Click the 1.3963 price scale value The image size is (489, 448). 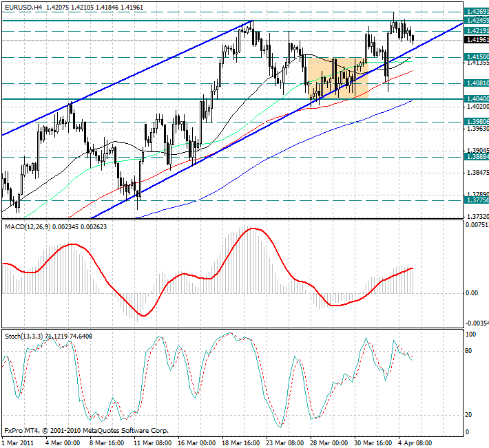click(477, 129)
